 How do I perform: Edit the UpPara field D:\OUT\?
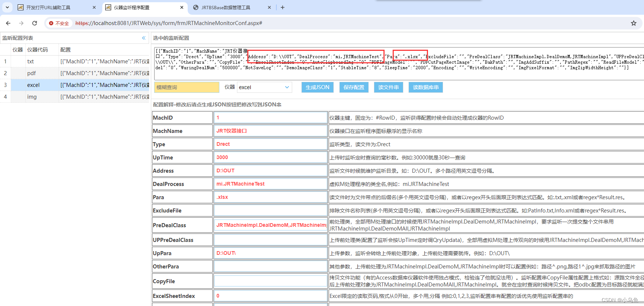click(x=270, y=253)
